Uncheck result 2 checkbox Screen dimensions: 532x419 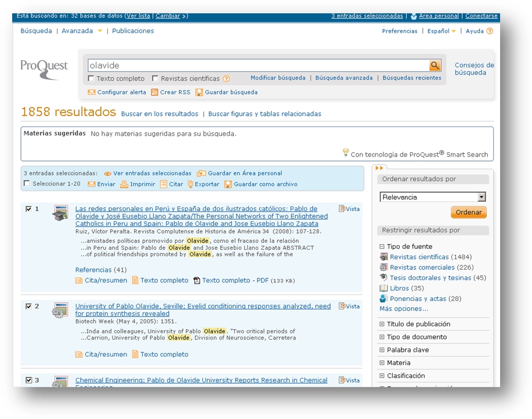click(29, 306)
